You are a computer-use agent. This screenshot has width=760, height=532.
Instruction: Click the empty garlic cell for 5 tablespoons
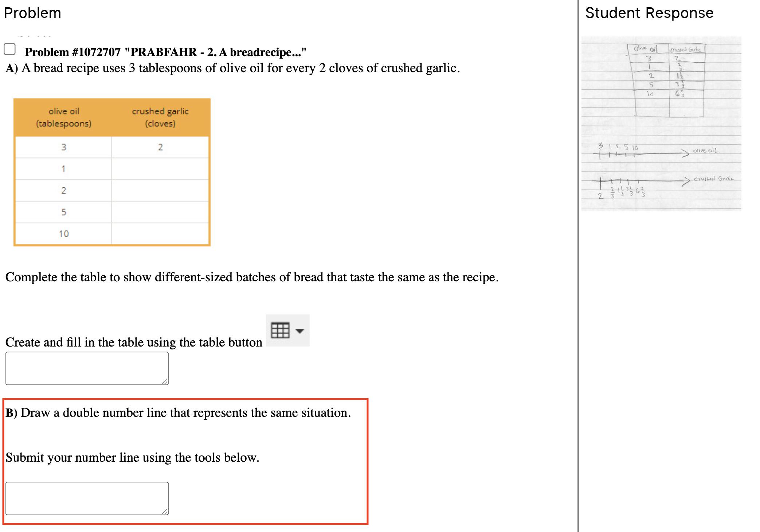(160, 212)
